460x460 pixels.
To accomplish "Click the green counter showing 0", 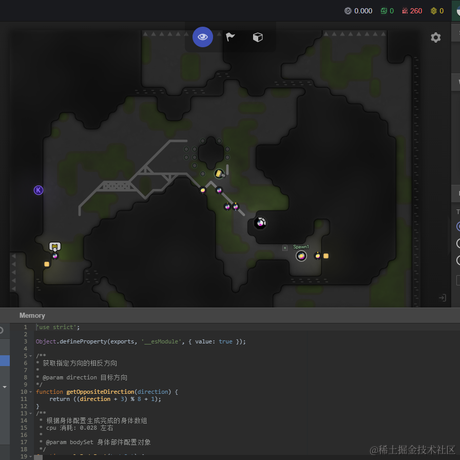I will [387, 11].
